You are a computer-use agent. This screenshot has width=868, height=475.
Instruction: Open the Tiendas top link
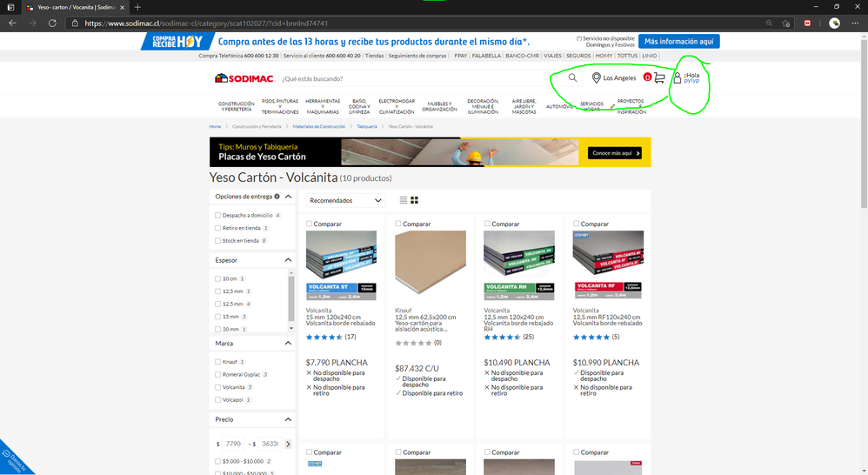tap(374, 56)
